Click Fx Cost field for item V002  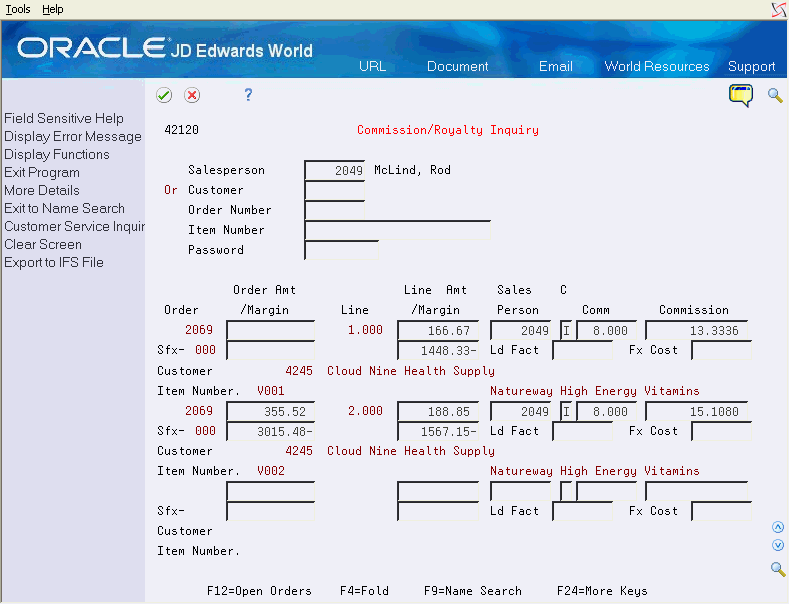pos(722,432)
